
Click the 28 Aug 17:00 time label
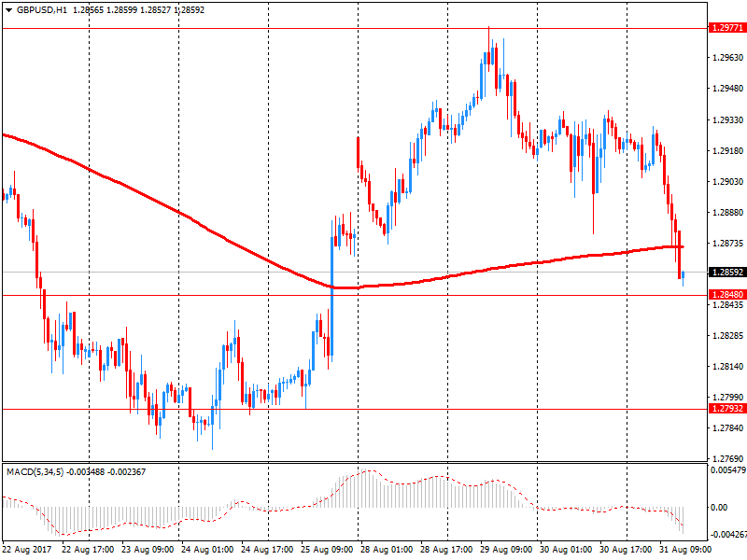[446, 550]
